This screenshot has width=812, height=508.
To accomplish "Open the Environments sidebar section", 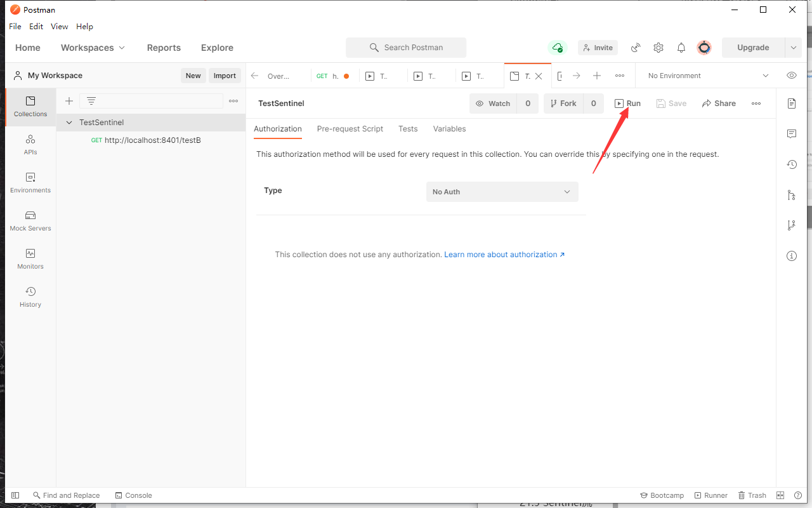I will [x=30, y=182].
